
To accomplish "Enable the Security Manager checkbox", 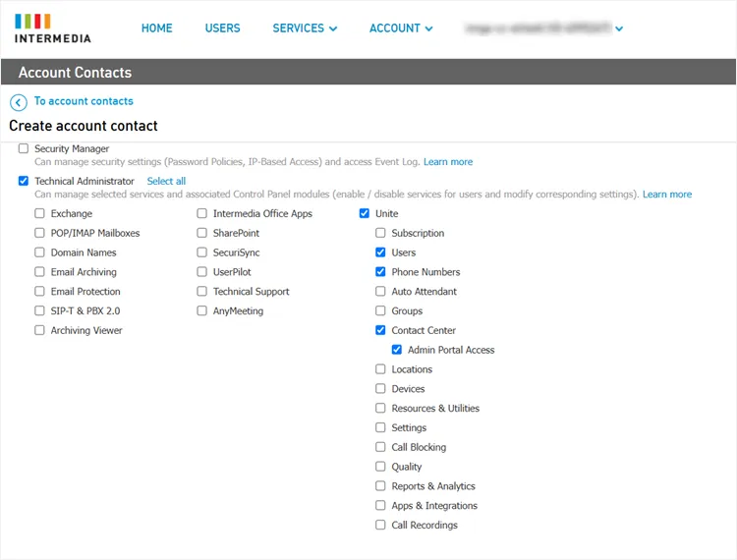I will [x=23, y=148].
